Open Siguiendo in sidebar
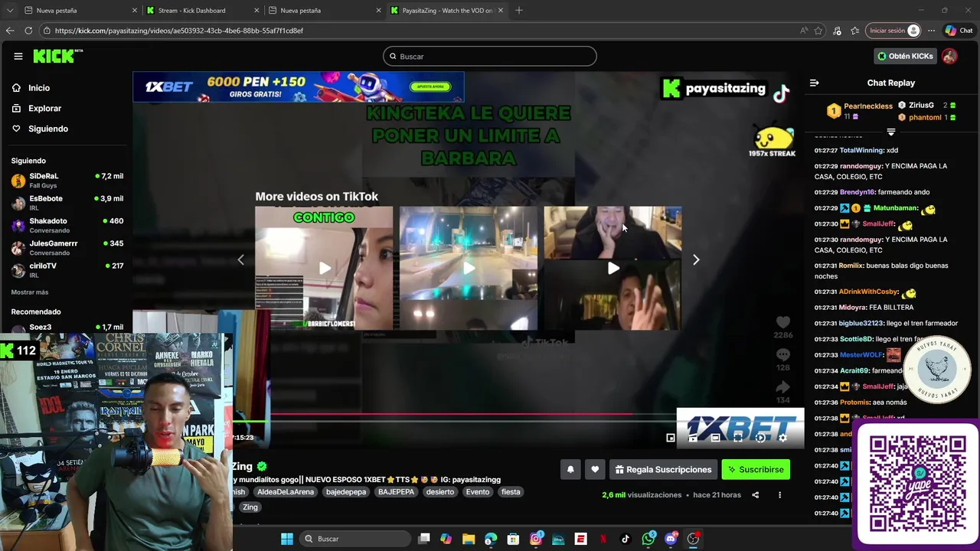 coord(47,129)
